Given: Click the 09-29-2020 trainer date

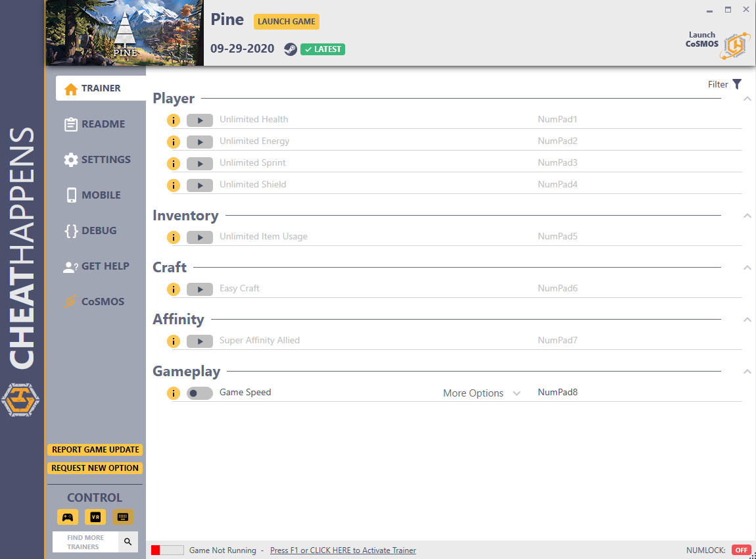Looking at the screenshot, I should [242, 49].
